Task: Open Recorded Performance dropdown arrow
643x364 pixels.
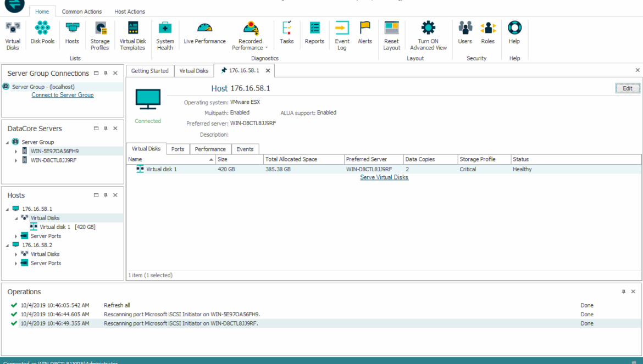Action: click(266, 48)
